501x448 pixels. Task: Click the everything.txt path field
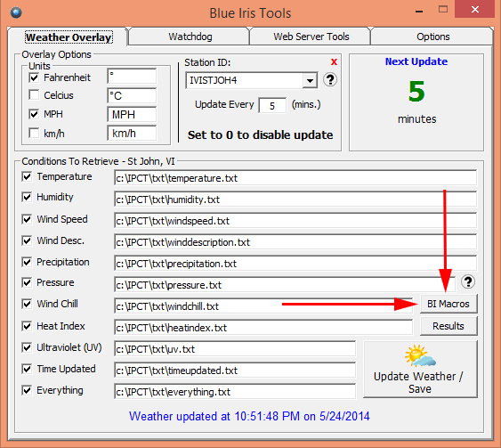click(x=235, y=392)
